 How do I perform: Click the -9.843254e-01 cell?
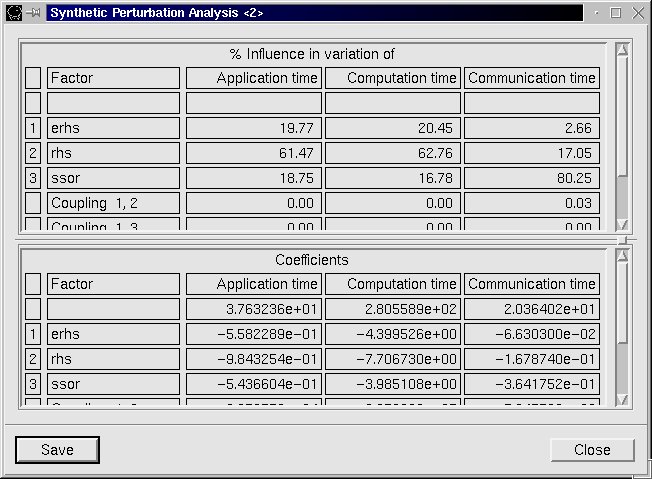pos(254,358)
